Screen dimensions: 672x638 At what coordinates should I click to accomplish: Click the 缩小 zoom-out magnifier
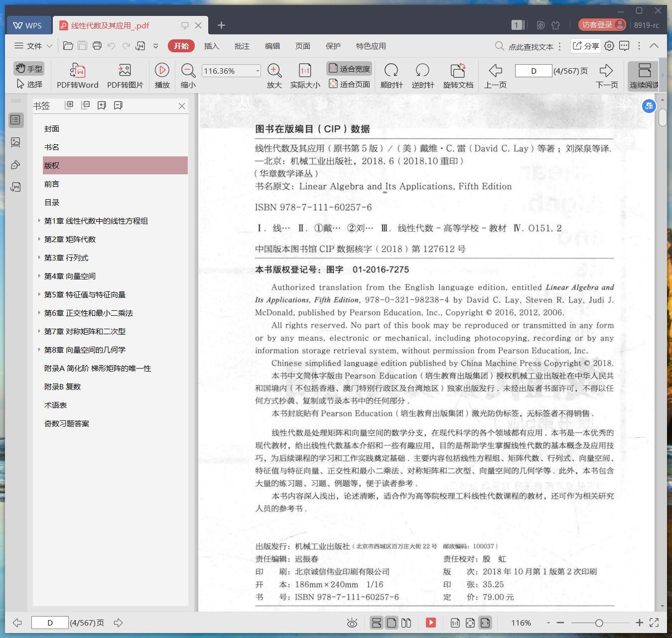pos(188,76)
